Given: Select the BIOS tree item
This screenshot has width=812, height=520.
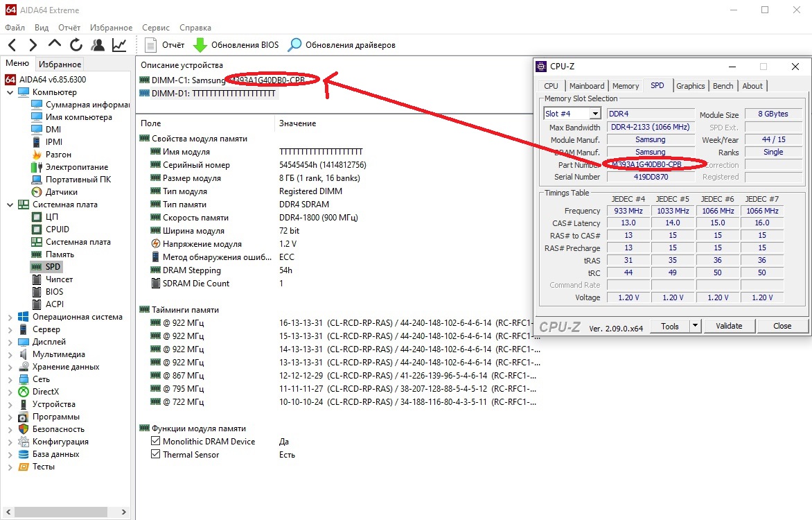Looking at the screenshot, I should [48, 291].
